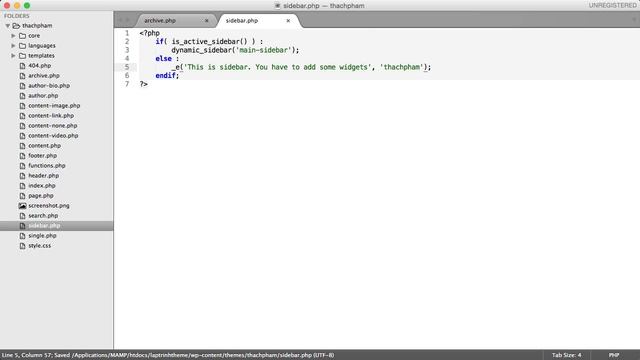Close the sidebar.php tab
Image resolution: width=640 pixels, height=360 pixels.
(x=288, y=20)
